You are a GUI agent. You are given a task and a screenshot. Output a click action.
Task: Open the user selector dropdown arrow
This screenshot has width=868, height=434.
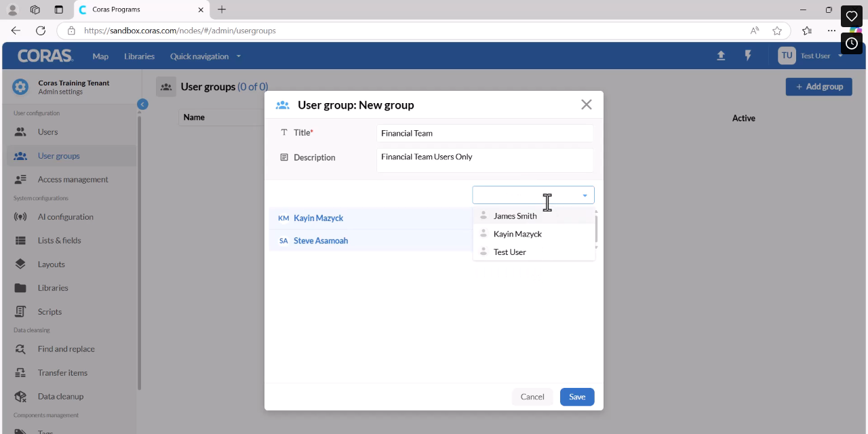tap(585, 195)
